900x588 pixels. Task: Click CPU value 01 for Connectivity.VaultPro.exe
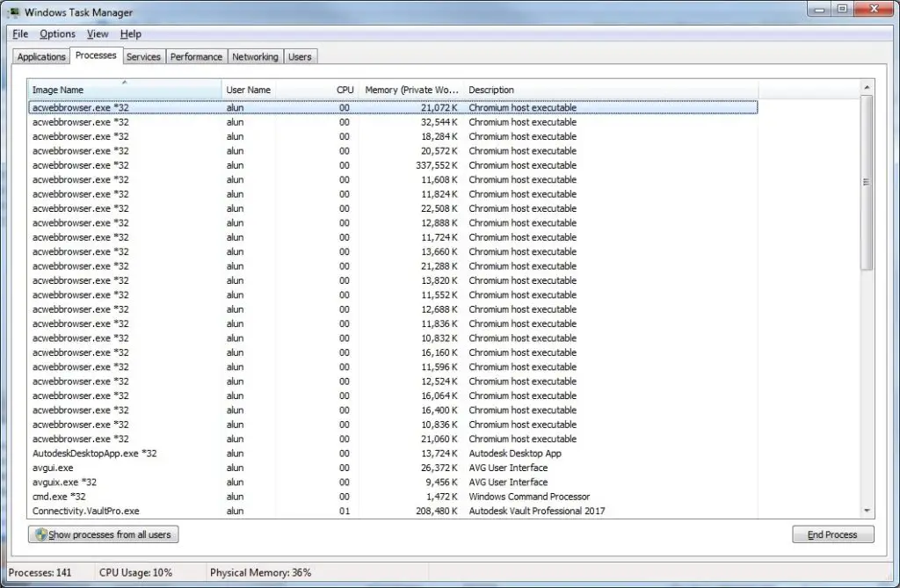point(345,511)
